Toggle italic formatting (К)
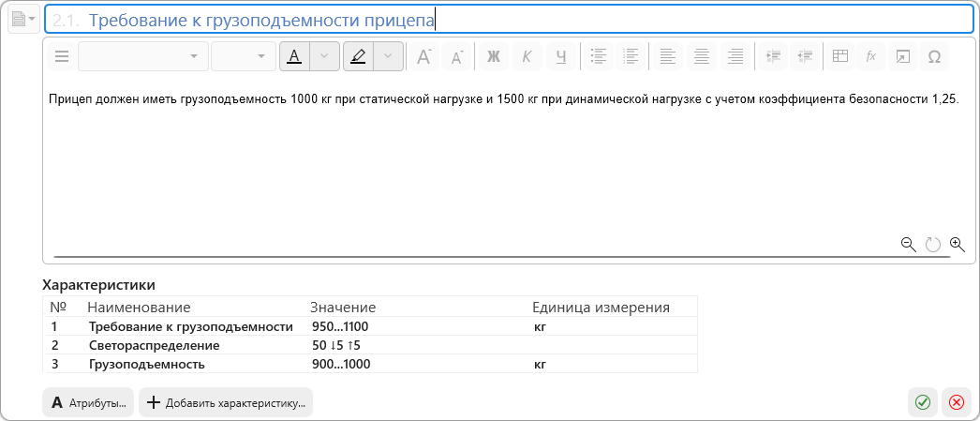980x421 pixels. tap(527, 57)
